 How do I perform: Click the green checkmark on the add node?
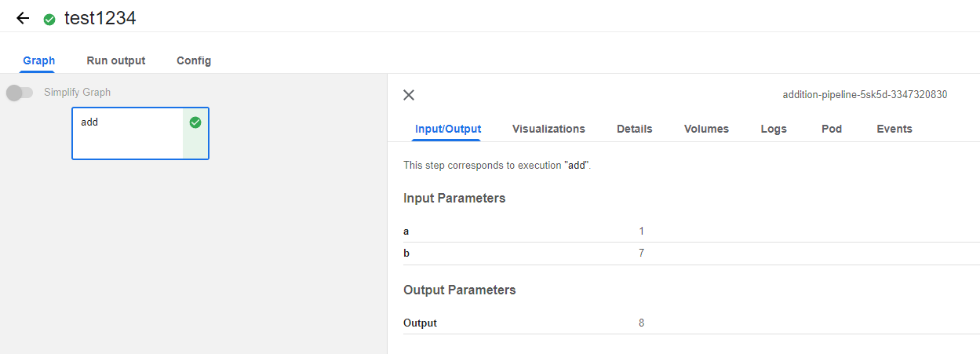(195, 122)
